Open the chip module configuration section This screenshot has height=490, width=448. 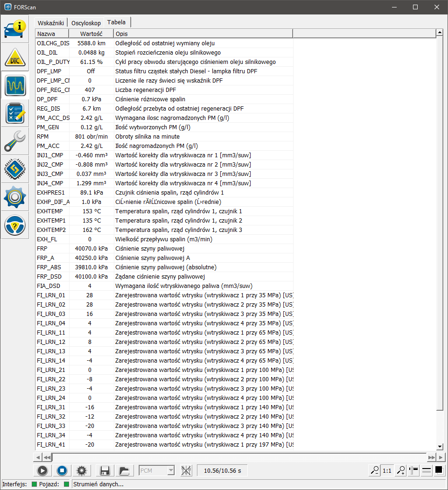coord(15,169)
